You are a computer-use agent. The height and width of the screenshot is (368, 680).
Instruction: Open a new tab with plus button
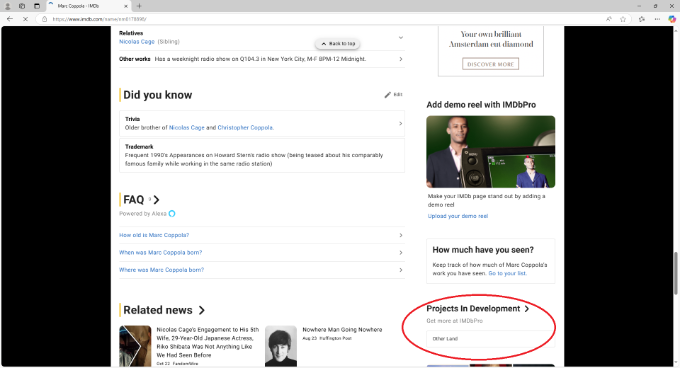pos(139,6)
